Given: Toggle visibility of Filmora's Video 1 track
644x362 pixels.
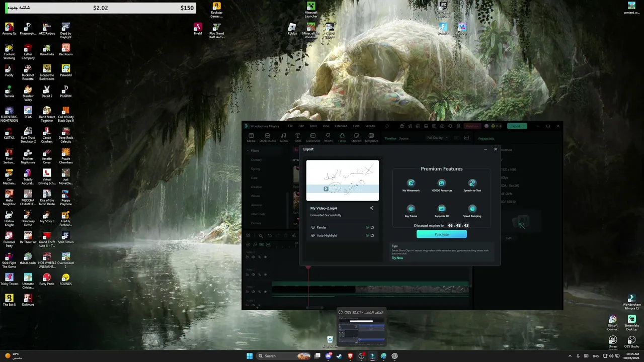Looking at the screenshot, I should tap(265, 292).
